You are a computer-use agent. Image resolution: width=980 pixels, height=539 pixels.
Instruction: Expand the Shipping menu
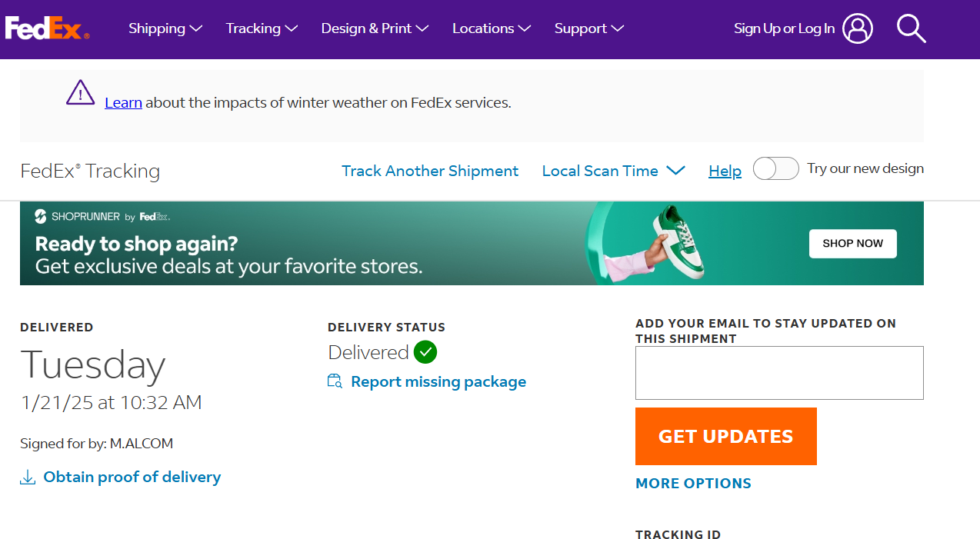pos(165,28)
